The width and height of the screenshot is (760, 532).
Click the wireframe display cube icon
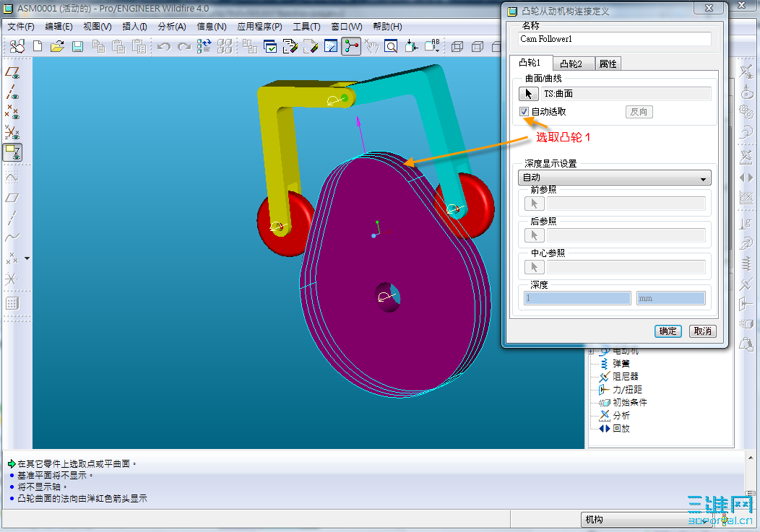[457, 46]
